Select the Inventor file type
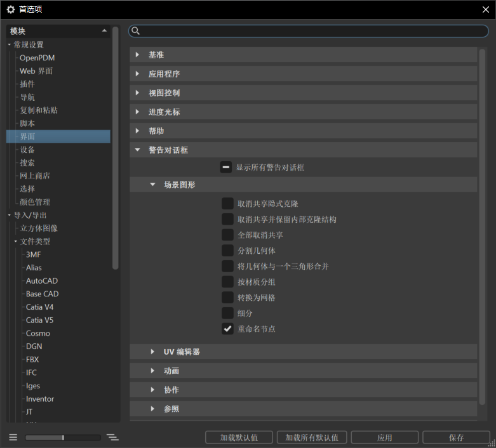Screen dimensions: 496x448 pos(40,399)
